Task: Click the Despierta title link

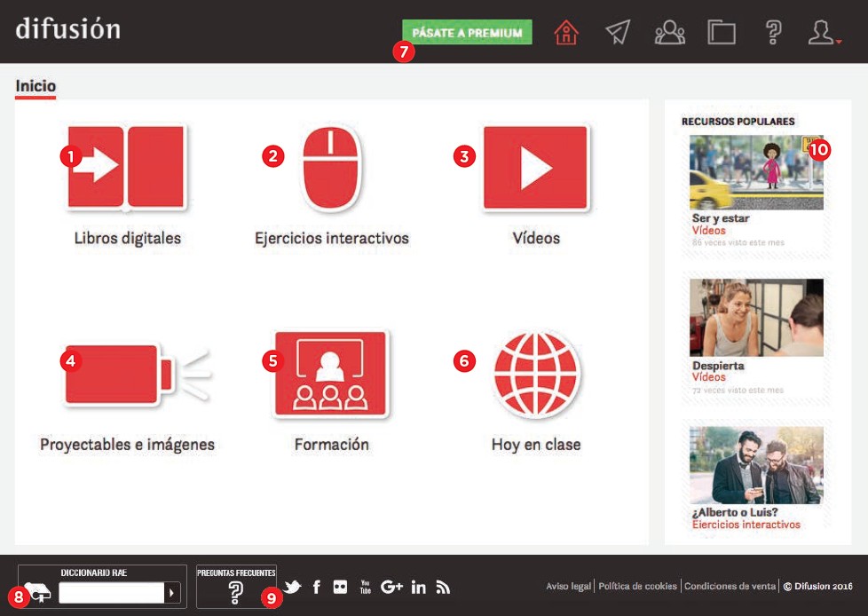Action: (718, 366)
